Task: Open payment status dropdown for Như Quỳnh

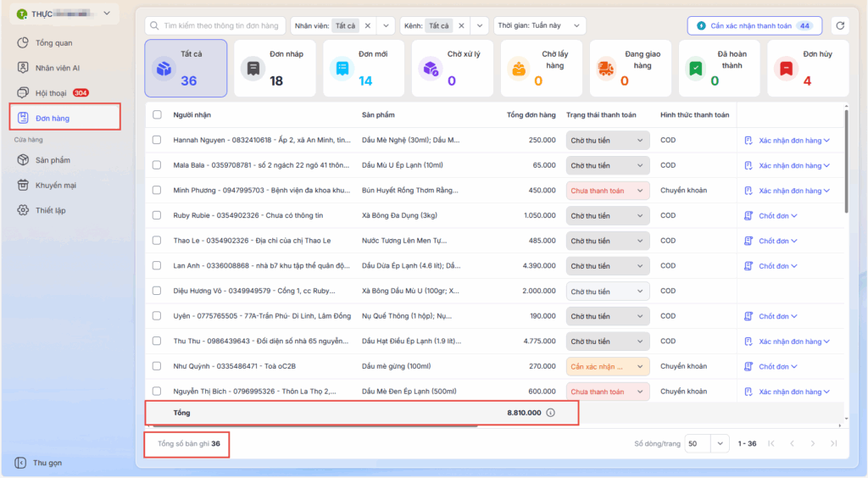Action: point(607,367)
